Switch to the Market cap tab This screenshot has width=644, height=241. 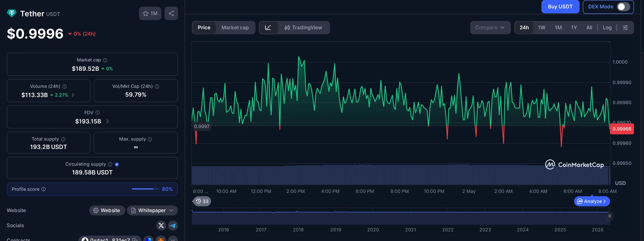(x=235, y=27)
